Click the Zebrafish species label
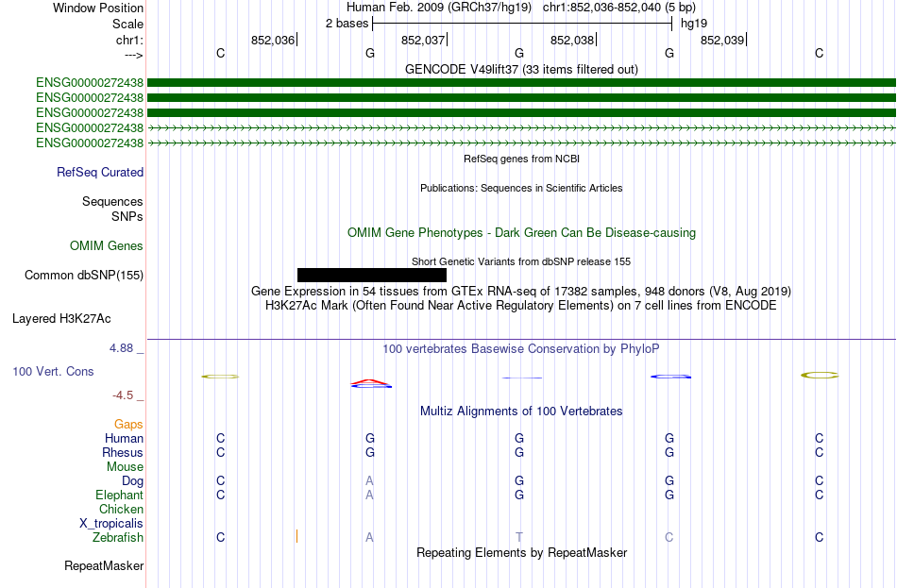 tap(117, 537)
